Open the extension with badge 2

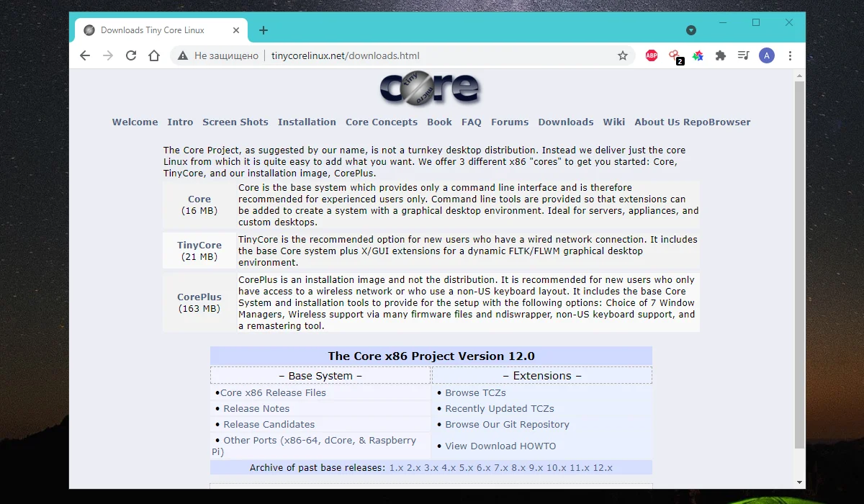coord(675,56)
